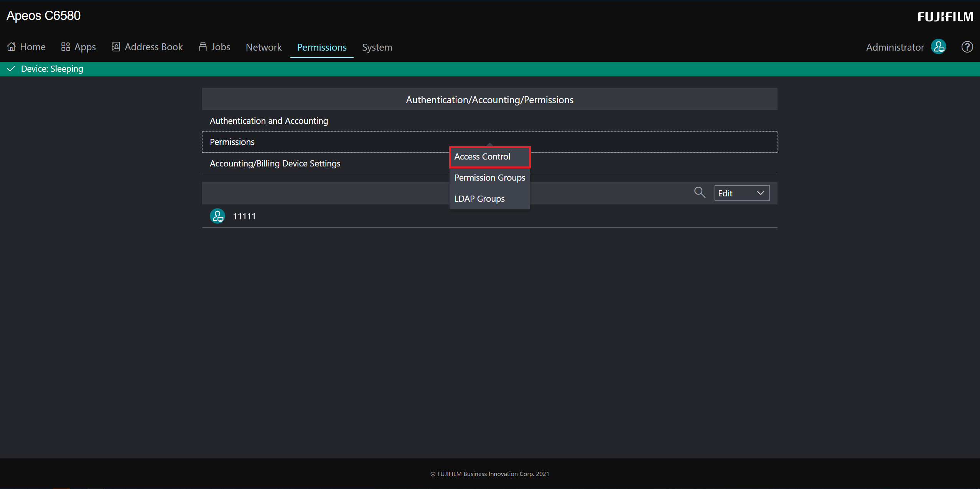Expand the Authentication and Accounting row

[x=269, y=121]
